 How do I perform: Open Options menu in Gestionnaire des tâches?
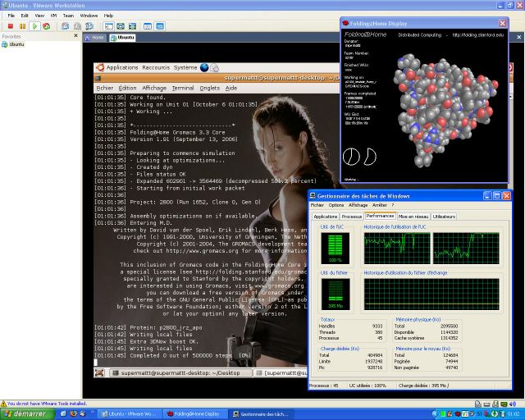336,205
